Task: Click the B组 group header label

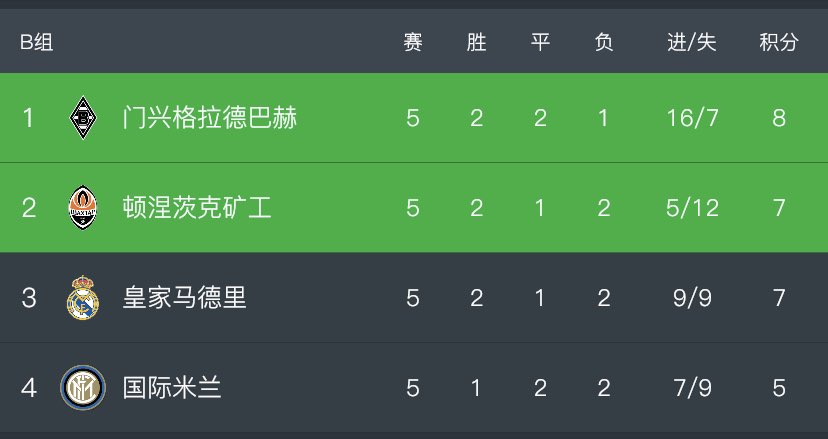Action: (x=37, y=42)
